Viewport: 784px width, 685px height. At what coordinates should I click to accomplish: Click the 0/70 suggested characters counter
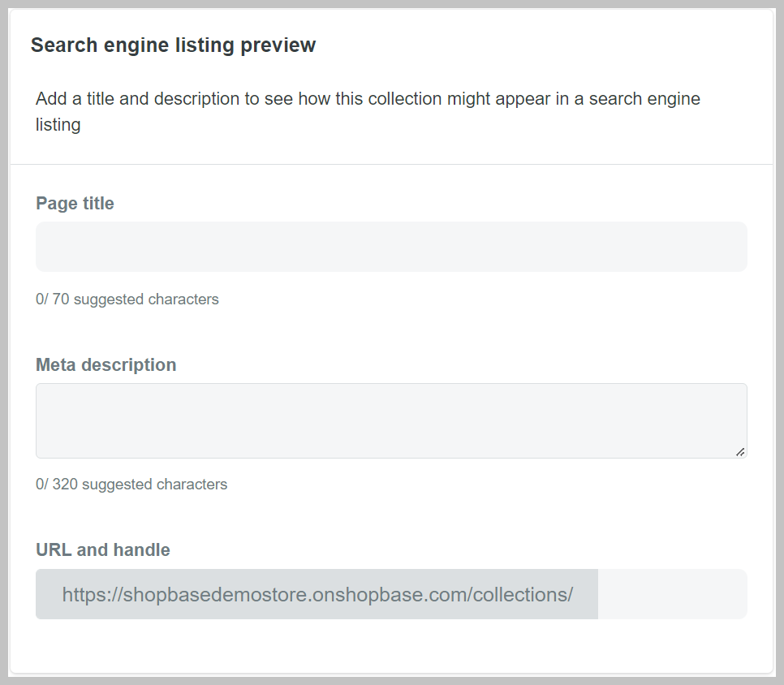(x=127, y=299)
